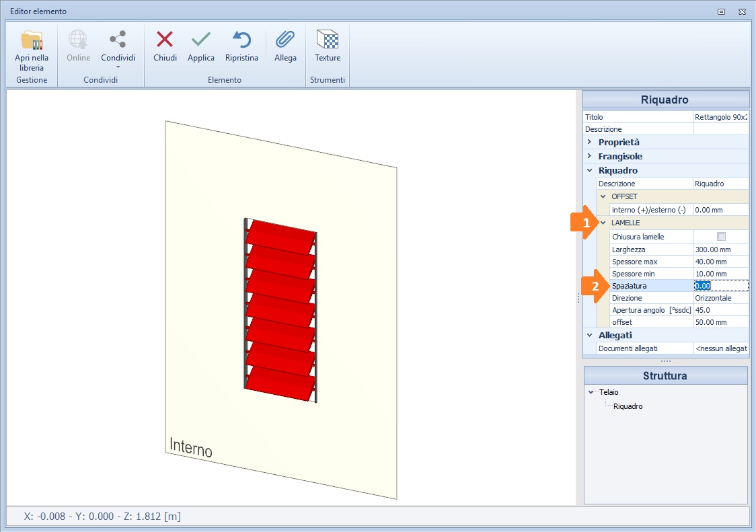Click the Allega paperclip icon
This screenshot has height=532, width=756.
(x=285, y=40)
